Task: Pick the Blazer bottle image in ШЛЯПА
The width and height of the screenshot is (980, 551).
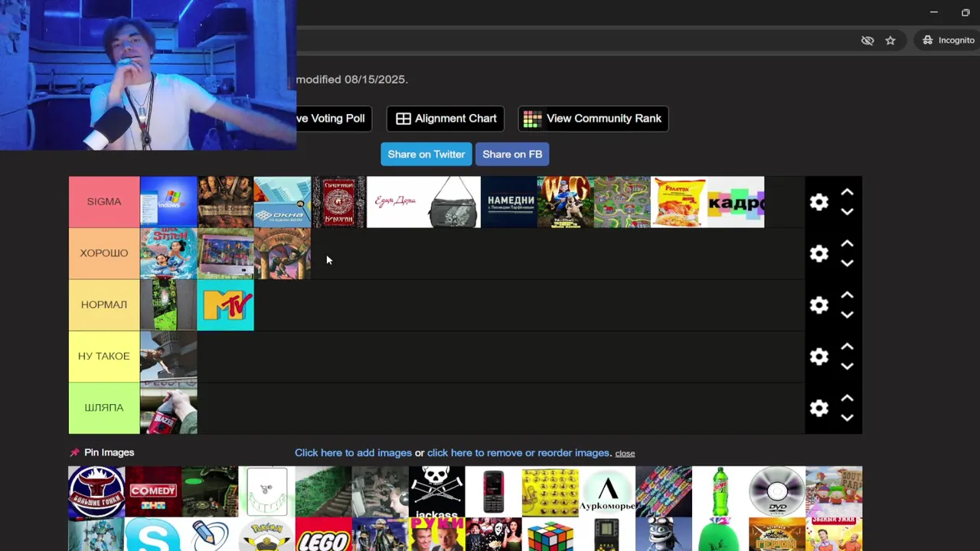Action: click(168, 408)
